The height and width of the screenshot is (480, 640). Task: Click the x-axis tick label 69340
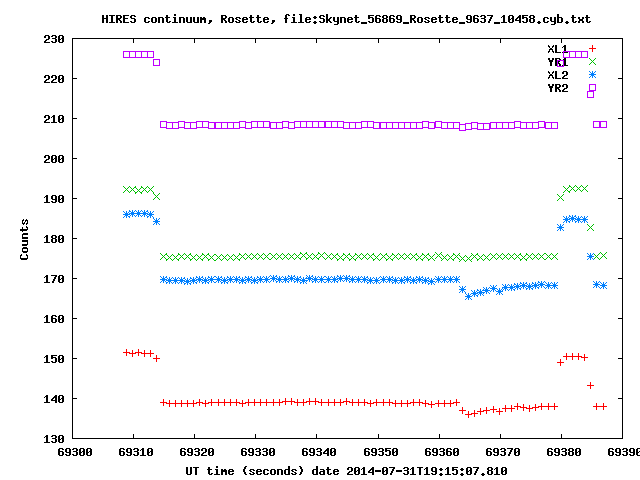(319, 452)
